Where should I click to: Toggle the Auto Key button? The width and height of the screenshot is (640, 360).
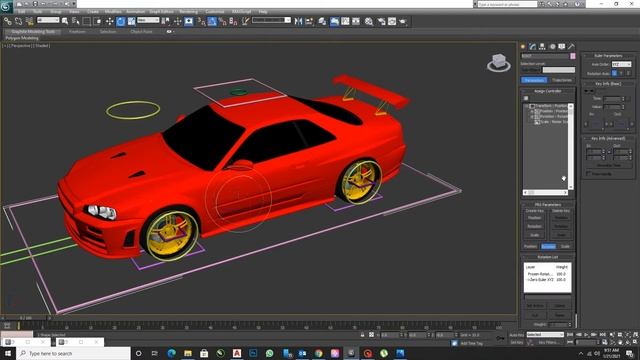pos(517,335)
